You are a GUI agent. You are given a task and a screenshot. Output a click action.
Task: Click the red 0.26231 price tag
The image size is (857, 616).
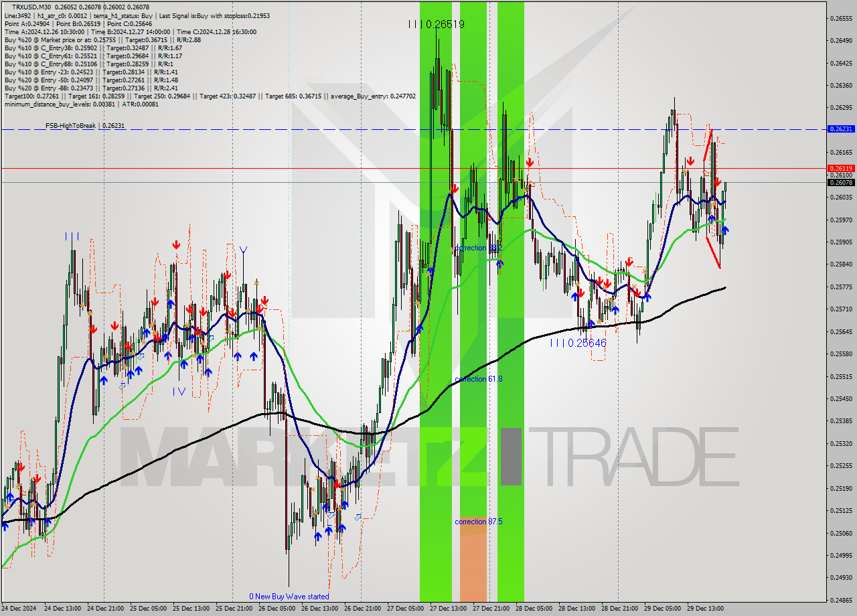click(840, 129)
